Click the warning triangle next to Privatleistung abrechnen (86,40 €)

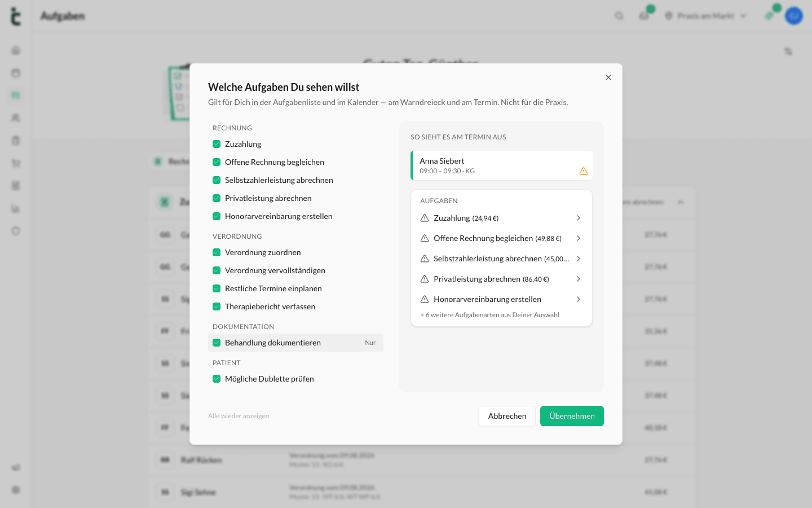425,279
